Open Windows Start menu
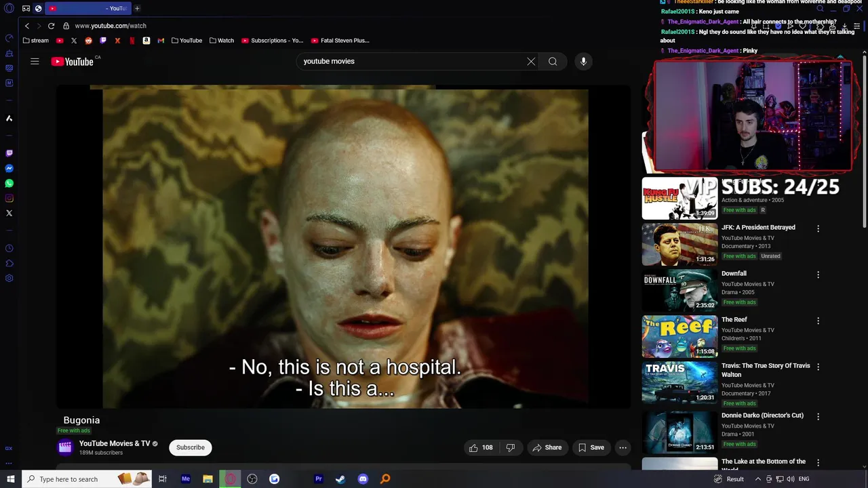The width and height of the screenshot is (868, 488). (11, 479)
